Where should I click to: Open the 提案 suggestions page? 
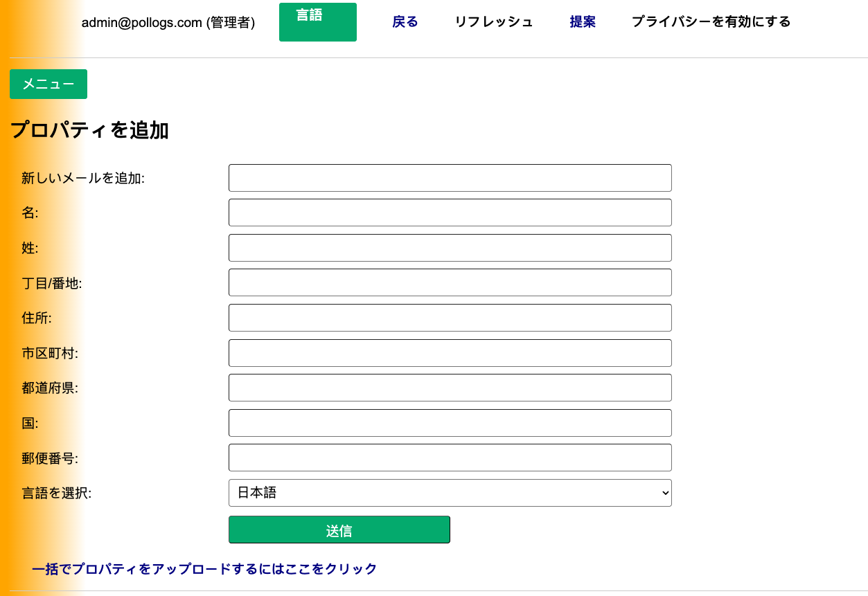click(582, 21)
